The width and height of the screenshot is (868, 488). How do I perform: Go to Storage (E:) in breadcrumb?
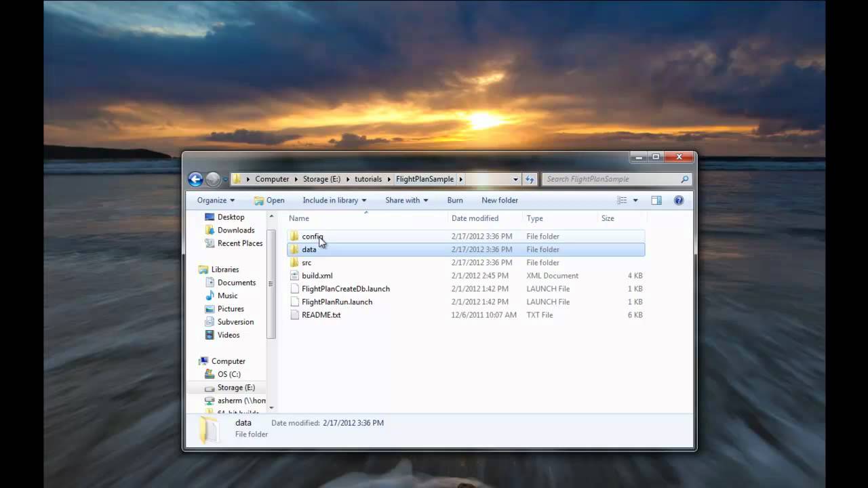[321, 179]
